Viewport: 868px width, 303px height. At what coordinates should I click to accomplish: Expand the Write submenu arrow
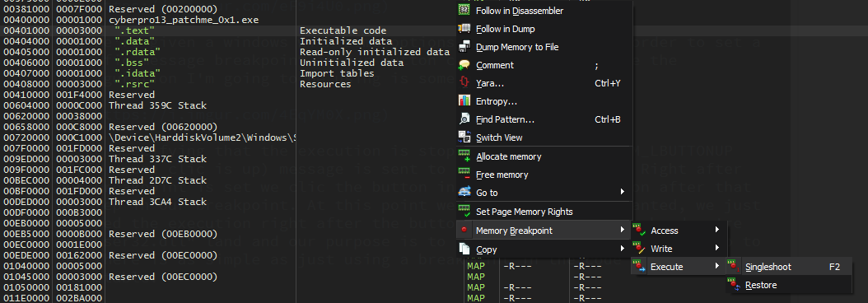point(717,248)
